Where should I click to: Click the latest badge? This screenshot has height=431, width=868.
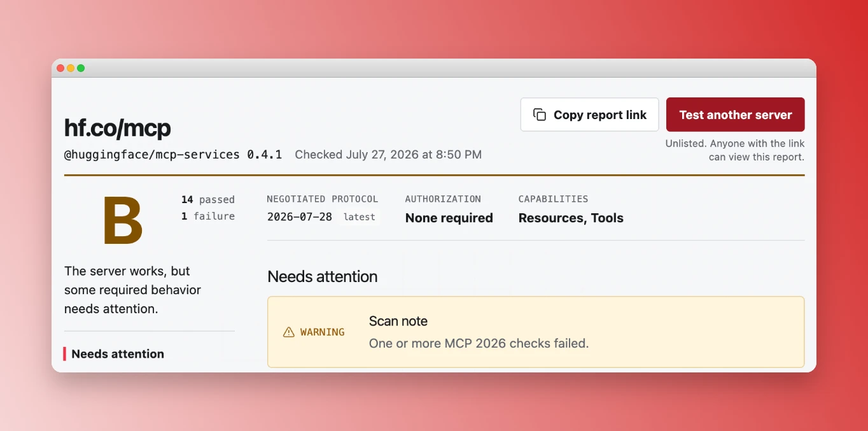[359, 217]
